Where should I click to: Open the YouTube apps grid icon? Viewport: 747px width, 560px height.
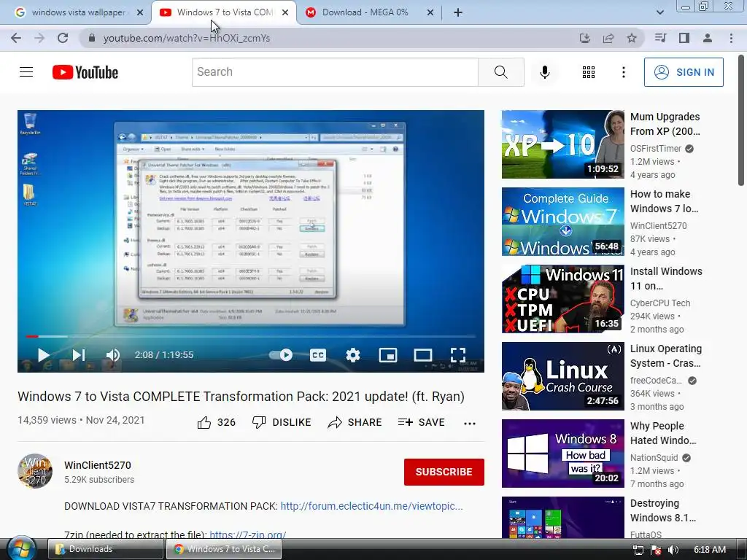click(589, 72)
